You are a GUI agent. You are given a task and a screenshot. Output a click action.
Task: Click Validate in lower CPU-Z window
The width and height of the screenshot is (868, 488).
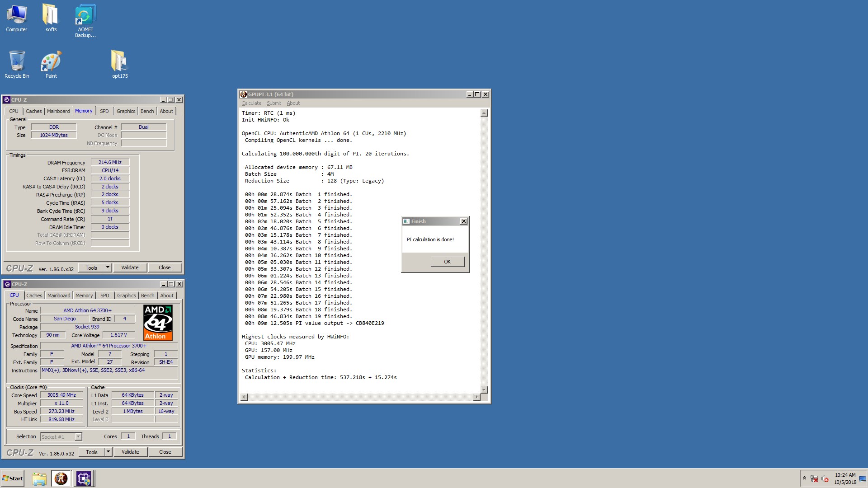click(130, 452)
